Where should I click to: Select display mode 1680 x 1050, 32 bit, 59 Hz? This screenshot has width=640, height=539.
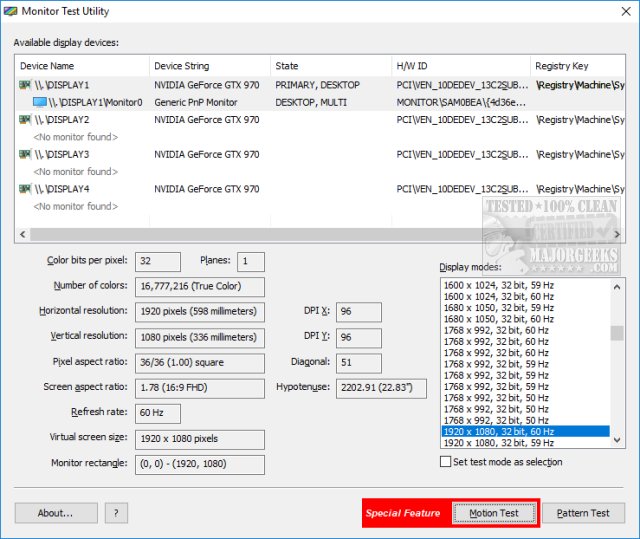[x=526, y=308]
